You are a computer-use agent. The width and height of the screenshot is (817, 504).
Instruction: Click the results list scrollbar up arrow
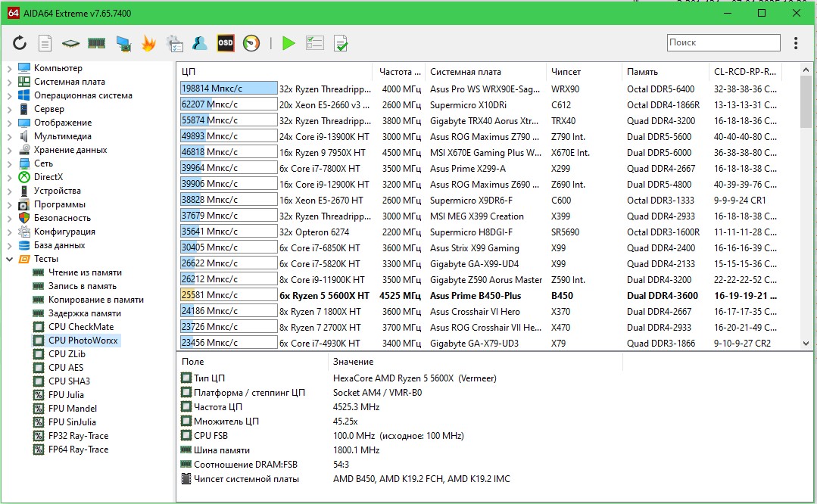point(806,70)
